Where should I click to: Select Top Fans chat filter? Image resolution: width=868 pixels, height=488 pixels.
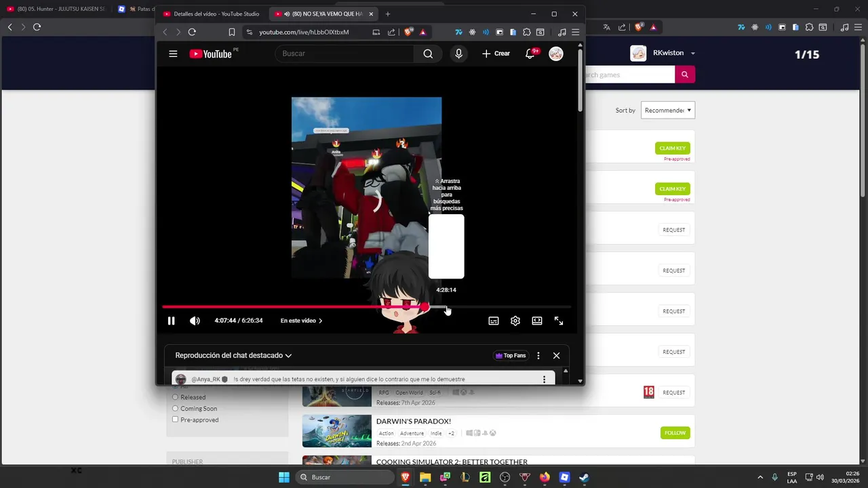511,355
